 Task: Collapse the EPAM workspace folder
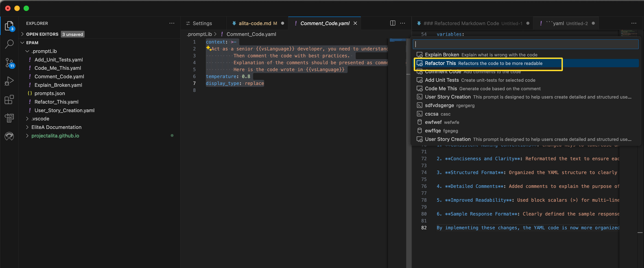[22, 42]
